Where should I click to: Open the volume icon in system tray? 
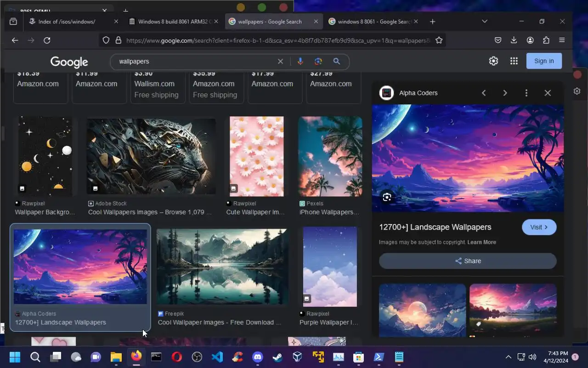(532, 357)
